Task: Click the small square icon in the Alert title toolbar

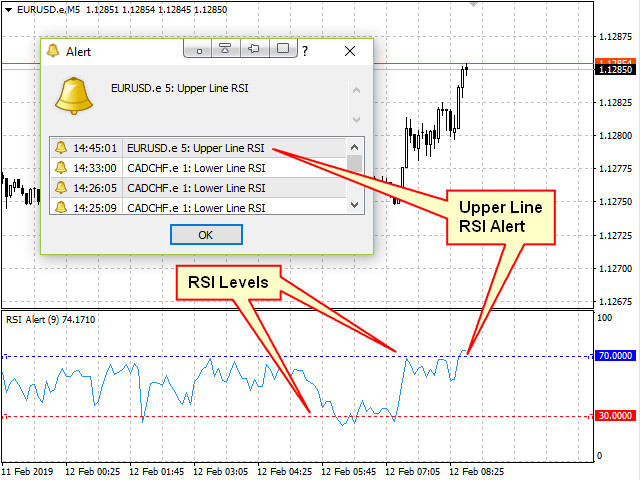Action: (x=199, y=49)
